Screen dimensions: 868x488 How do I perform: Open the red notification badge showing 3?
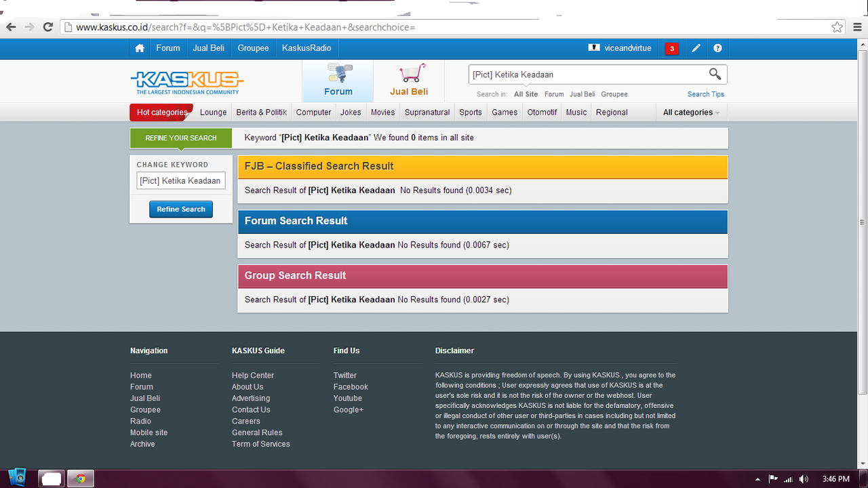pos(672,48)
